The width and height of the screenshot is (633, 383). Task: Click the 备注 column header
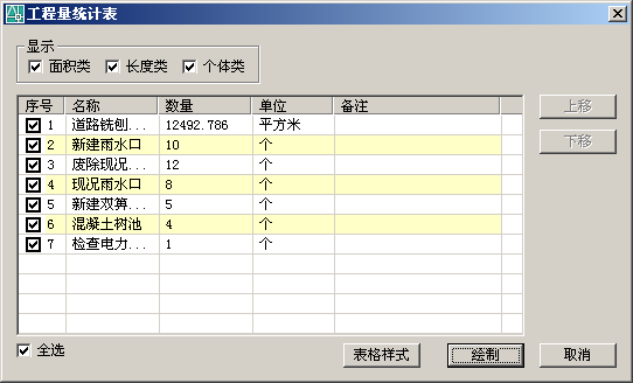coord(416,106)
